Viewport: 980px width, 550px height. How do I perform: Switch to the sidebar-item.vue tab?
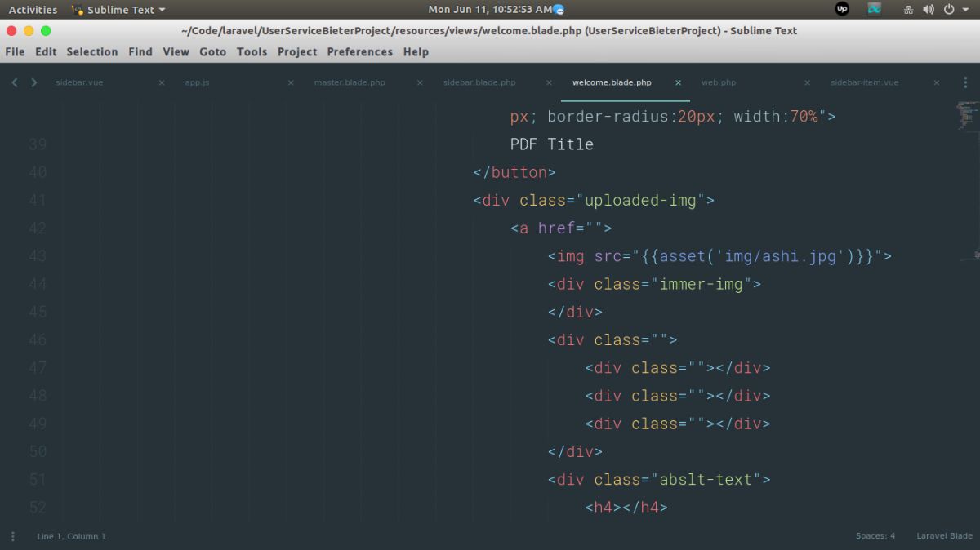point(864,82)
